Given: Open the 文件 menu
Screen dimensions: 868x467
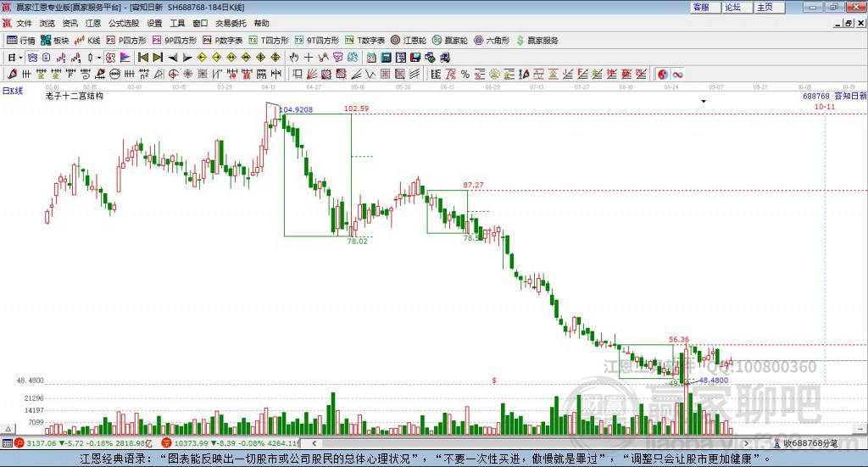Looking at the screenshot, I should 25,23.
